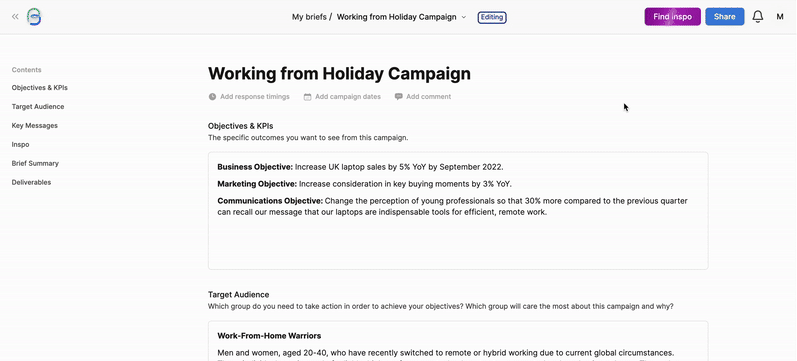Image resolution: width=797 pixels, height=361 pixels.
Task: Click the speech bubble comment icon
Action: [398, 97]
